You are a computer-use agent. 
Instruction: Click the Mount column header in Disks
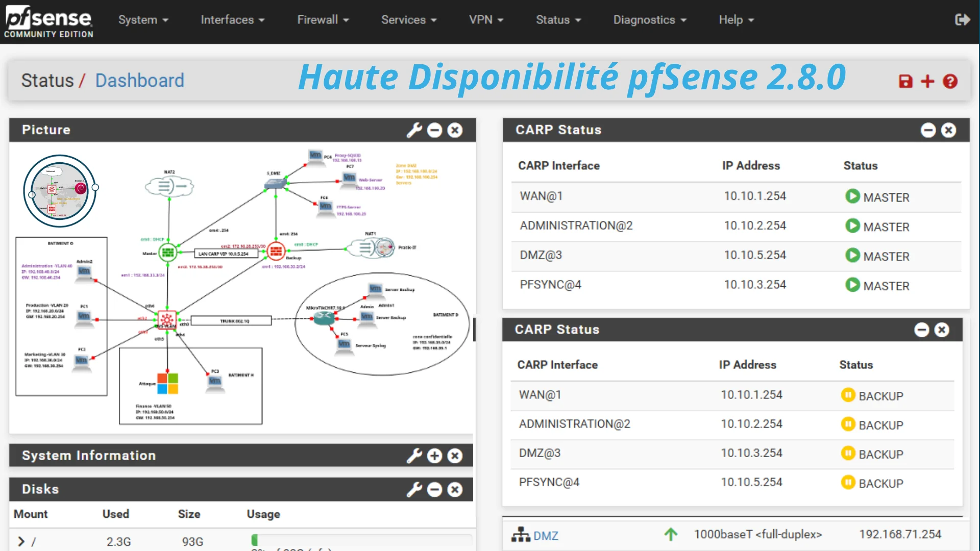point(31,514)
